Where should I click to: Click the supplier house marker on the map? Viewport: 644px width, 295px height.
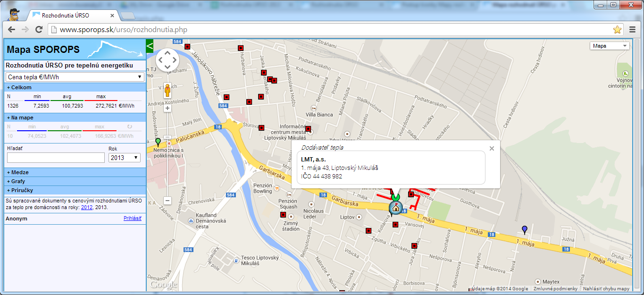(x=395, y=208)
